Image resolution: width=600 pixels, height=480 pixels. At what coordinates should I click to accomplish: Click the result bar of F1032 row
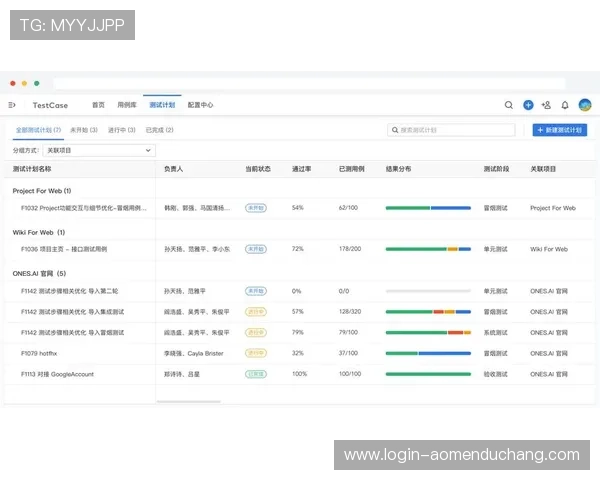coord(428,208)
